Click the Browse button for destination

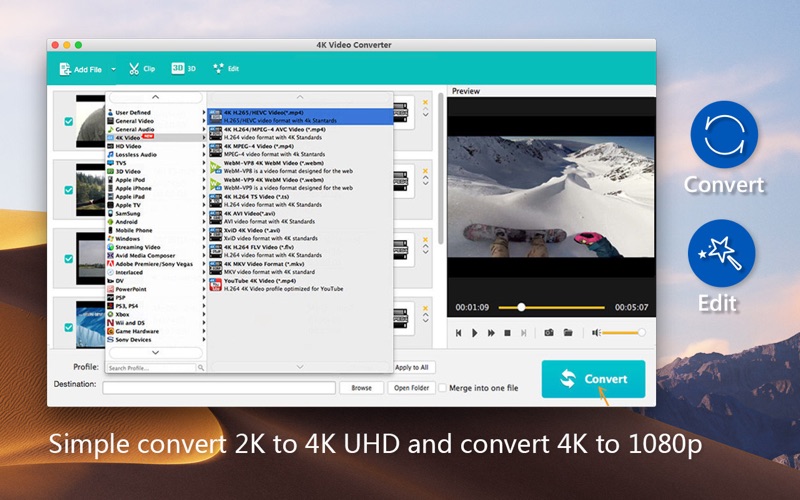[x=361, y=388]
